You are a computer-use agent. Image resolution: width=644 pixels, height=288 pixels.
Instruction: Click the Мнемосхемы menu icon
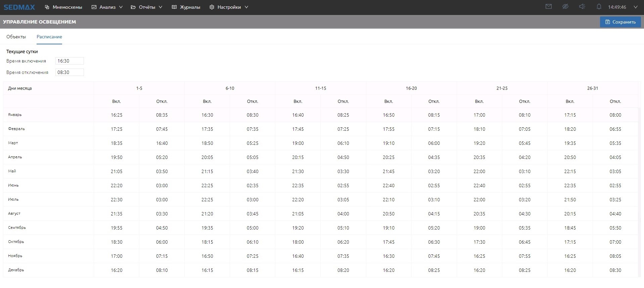[x=47, y=7]
